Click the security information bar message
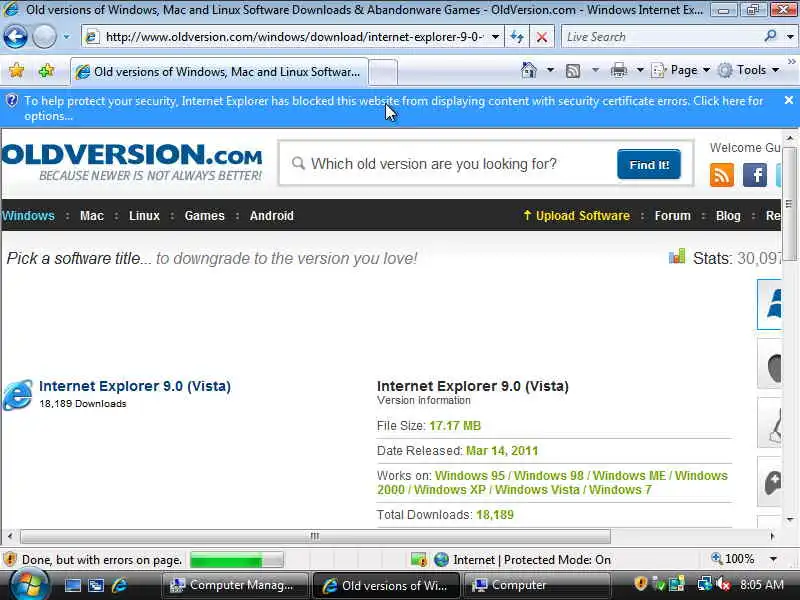This screenshot has height=600, width=800. (393, 108)
